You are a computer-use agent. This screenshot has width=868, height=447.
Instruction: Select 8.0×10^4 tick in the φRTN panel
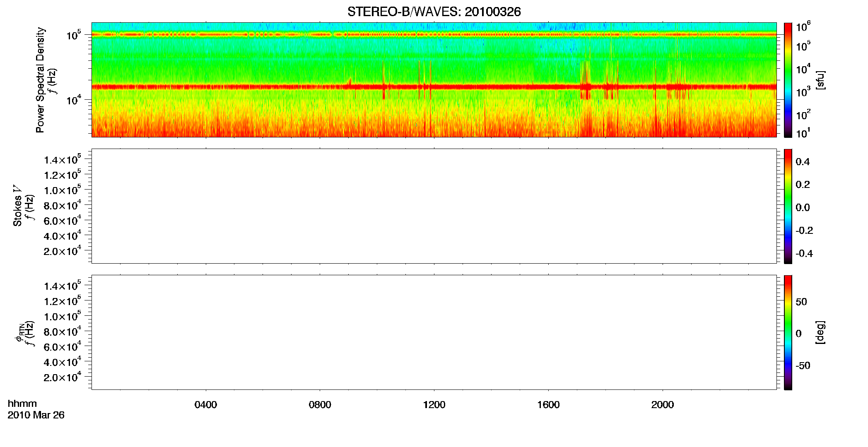click(63, 332)
